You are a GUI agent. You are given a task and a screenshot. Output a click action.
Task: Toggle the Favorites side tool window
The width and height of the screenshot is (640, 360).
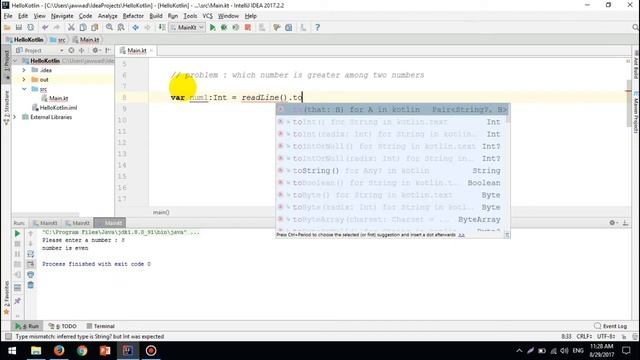pyautogui.click(x=6, y=297)
